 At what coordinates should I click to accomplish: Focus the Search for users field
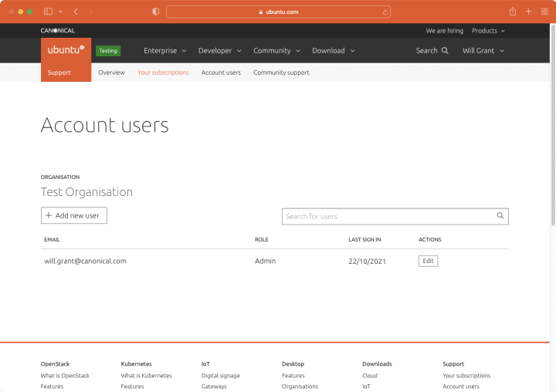click(395, 216)
